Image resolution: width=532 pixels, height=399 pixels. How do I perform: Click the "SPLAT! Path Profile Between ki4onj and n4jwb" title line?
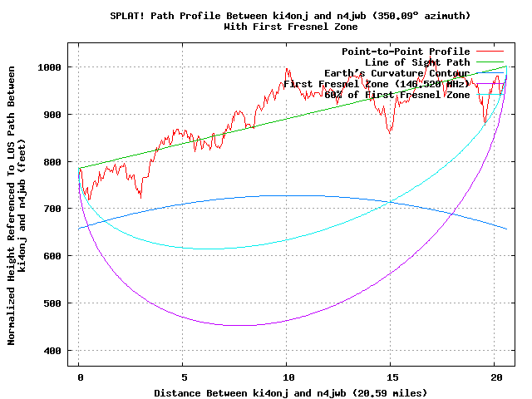[x=290, y=16]
